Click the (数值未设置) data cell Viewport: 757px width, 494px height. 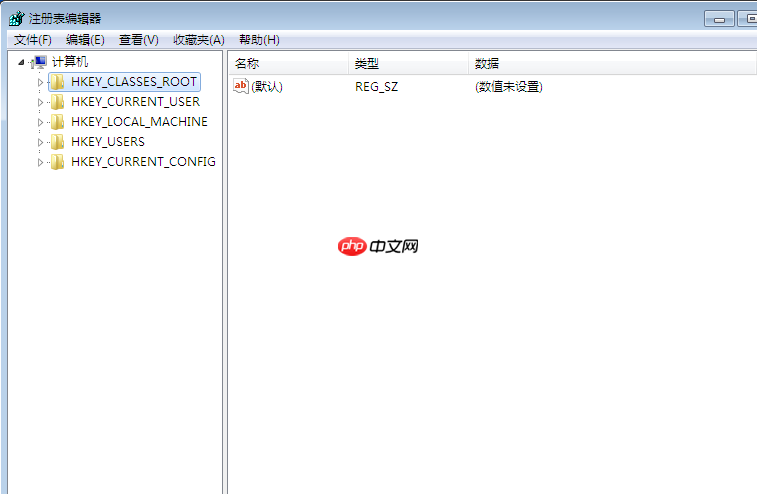509,87
